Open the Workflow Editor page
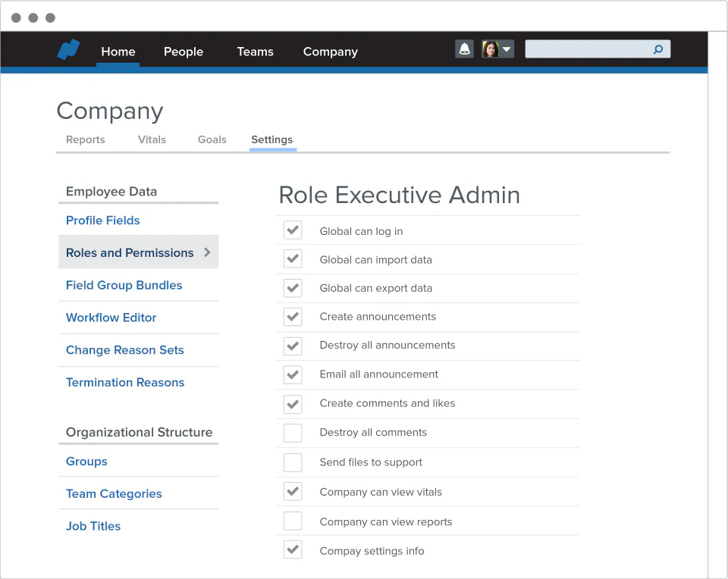 coord(111,318)
